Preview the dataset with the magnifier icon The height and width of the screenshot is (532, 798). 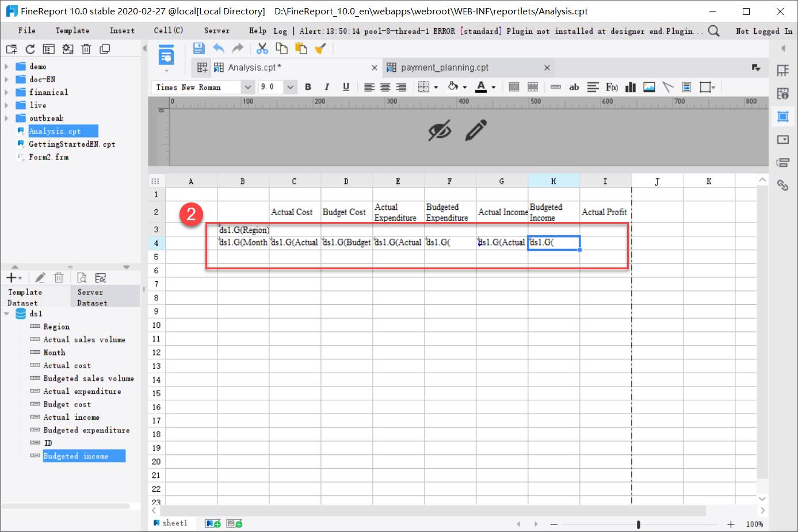pos(82,277)
